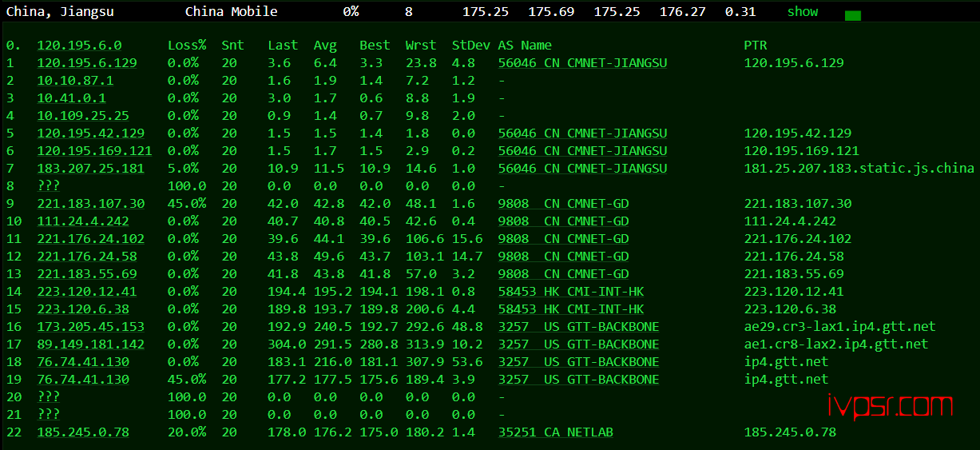Open hop 9 IP 221.183.107.30 link
Image resolution: width=980 pixels, height=450 pixels.
(x=91, y=204)
